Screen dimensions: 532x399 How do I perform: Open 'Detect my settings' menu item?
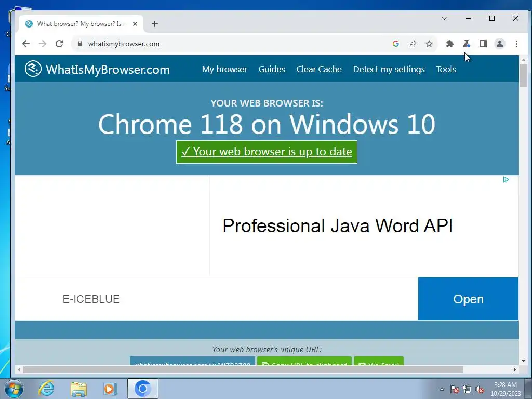(389, 69)
